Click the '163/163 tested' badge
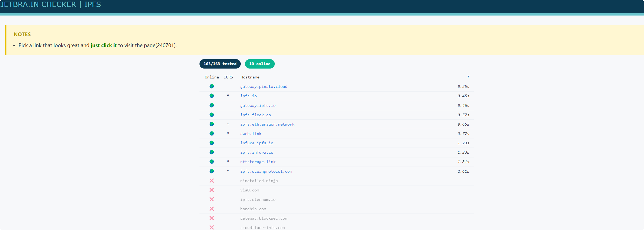The width and height of the screenshot is (644, 230). 220,64
